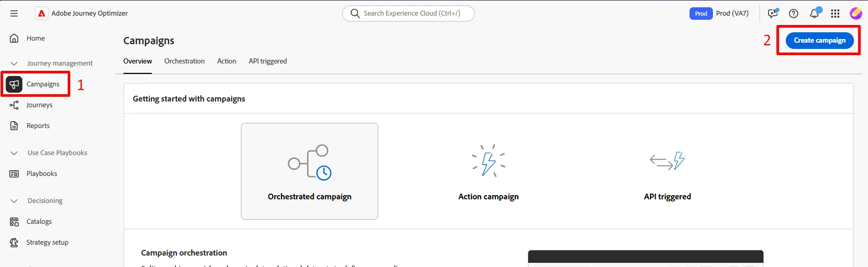This screenshot has height=267, width=868.
Task: Click the Journeys icon in sidebar
Action: tap(14, 105)
